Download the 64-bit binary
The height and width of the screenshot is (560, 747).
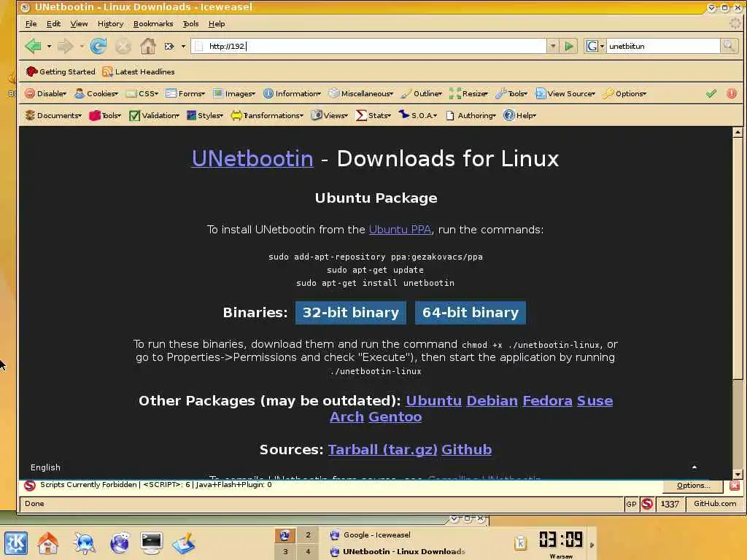click(x=471, y=312)
